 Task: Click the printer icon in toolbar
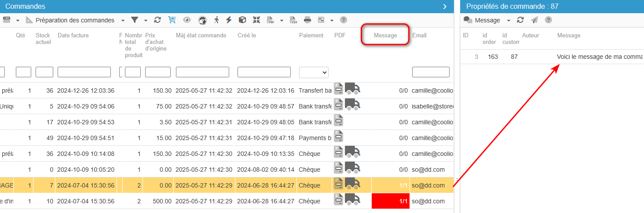pos(307,20)
